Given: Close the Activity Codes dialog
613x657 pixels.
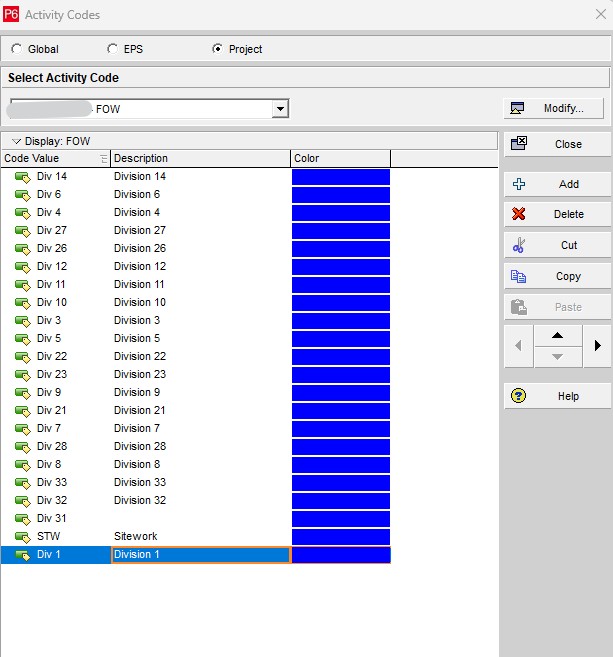Looking at the screenshot, I should [556, 144].
